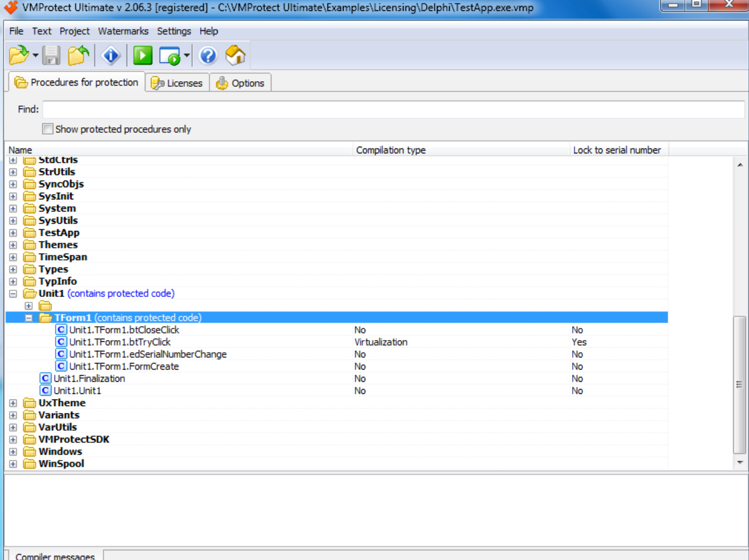The width and height of the screenshot is (749, 560).
Task: Select the StdCtrls tree item
Action: [58, 161]
